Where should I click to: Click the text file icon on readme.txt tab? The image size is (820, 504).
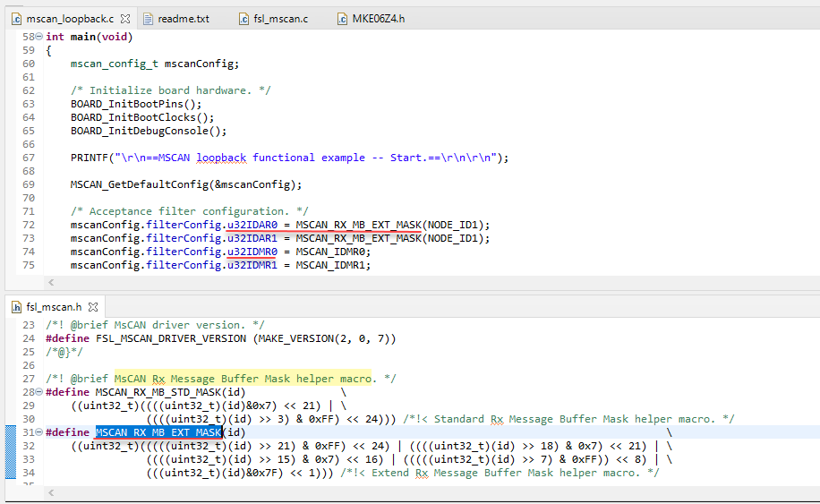point(148,20)
